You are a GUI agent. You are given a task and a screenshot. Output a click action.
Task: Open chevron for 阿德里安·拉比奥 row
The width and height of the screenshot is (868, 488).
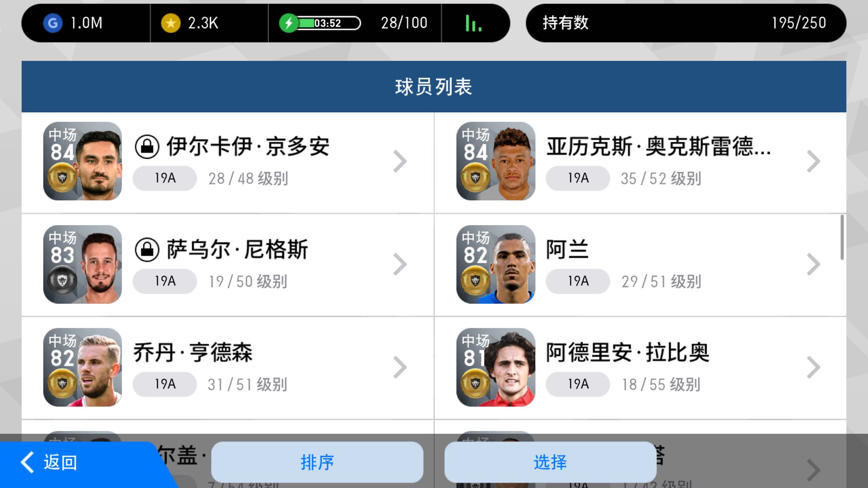[x=813, y=367]
